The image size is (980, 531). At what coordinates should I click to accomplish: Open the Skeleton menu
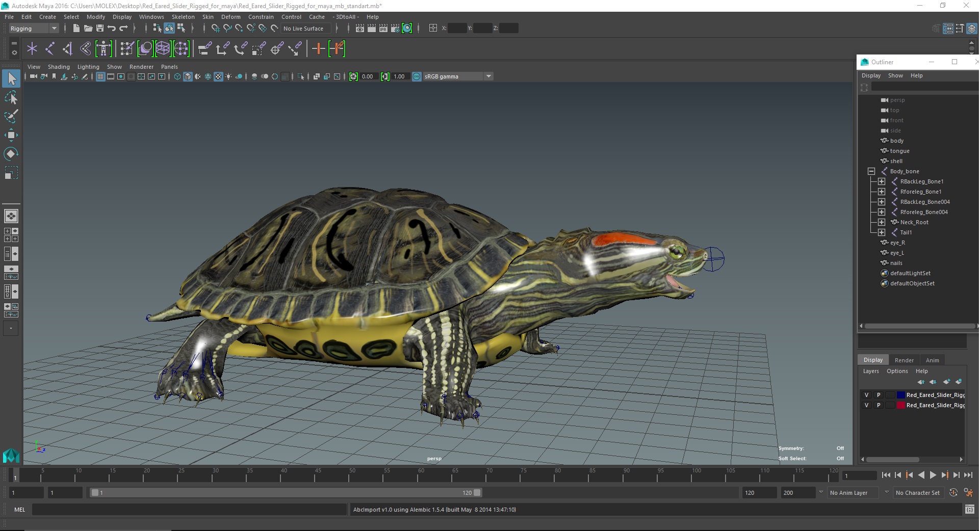point(183,17)
